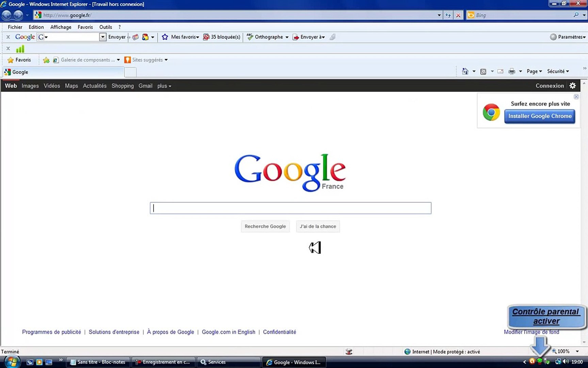Adjust zoom with the 100% control
Viewport: 588px width, 368px height.
tap(563, 351)
